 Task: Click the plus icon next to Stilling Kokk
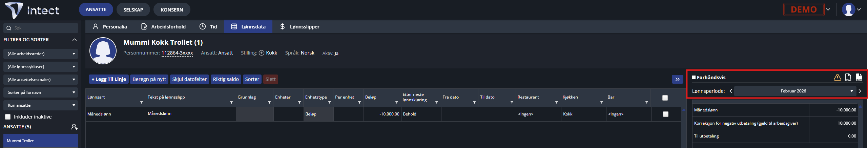[x=262, y=53]
